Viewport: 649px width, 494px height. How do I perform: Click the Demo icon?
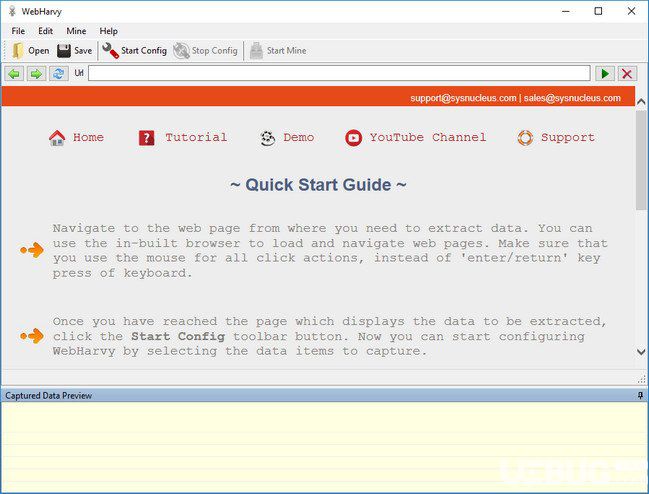(268, 138)
